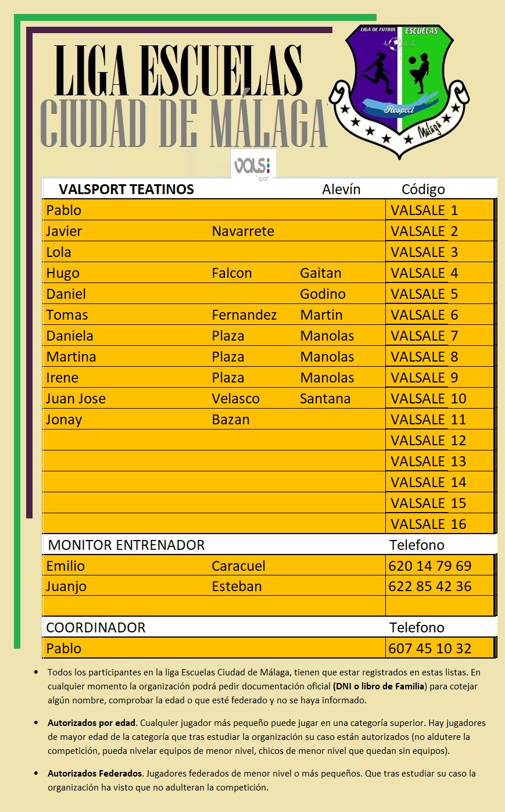
Task: Select the empty VALSALE 16 code cell
Action: point(428,524)
